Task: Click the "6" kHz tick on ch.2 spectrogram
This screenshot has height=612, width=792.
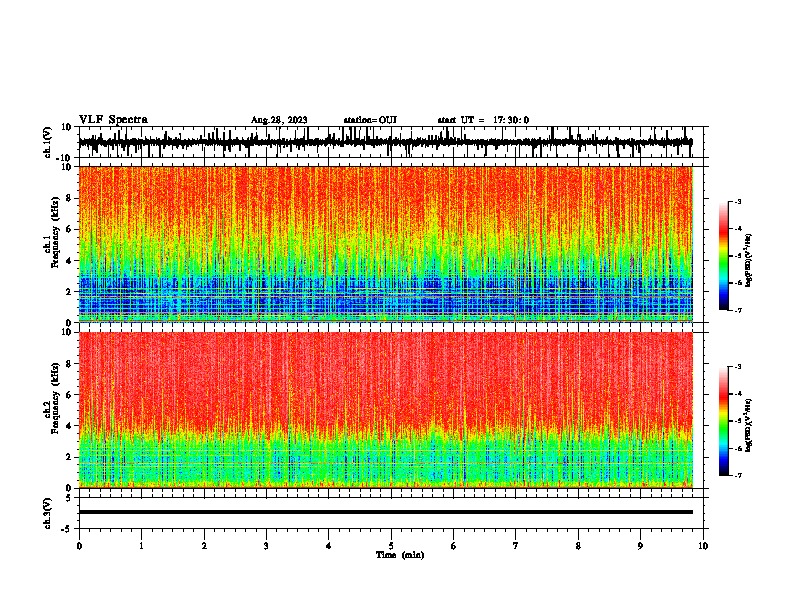Action: (69, 395)
